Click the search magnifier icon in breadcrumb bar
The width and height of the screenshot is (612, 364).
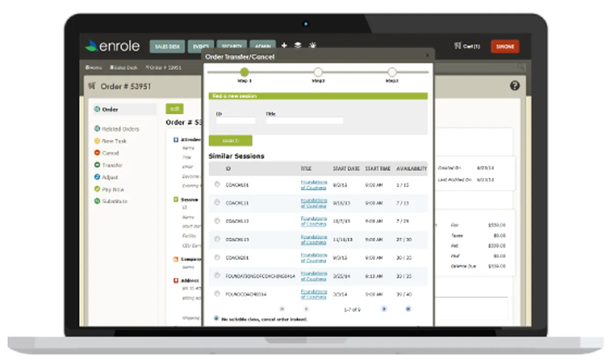pos(520,67)
